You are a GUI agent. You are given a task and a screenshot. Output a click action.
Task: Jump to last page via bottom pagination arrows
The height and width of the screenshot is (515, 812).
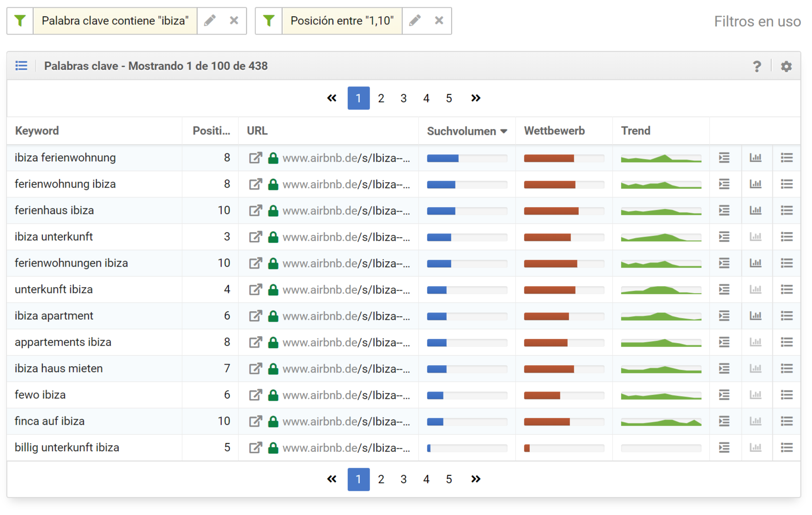click(x=476, y=479)
